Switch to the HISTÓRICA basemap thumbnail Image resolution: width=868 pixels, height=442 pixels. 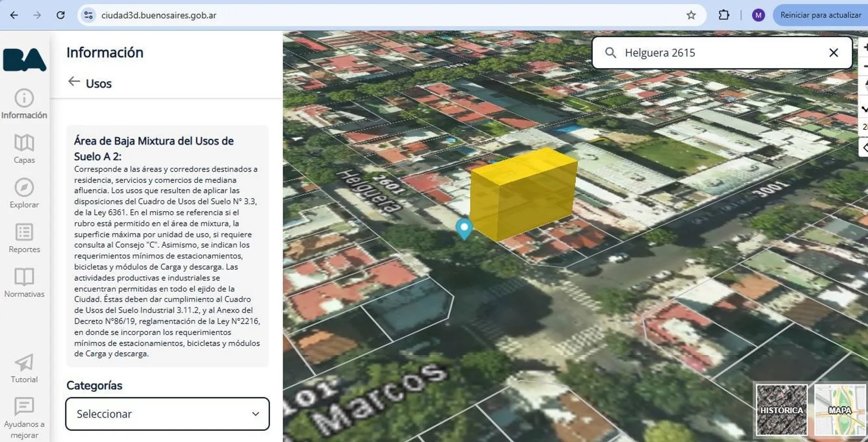point(782,410)
